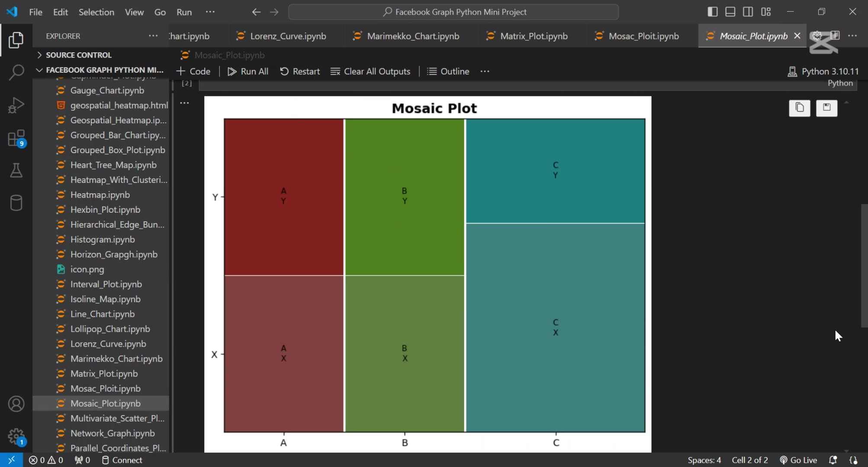Save the Mosaic Plot output to file
The width and height of the screenshot is (868, 467).
tap(827, 108)
